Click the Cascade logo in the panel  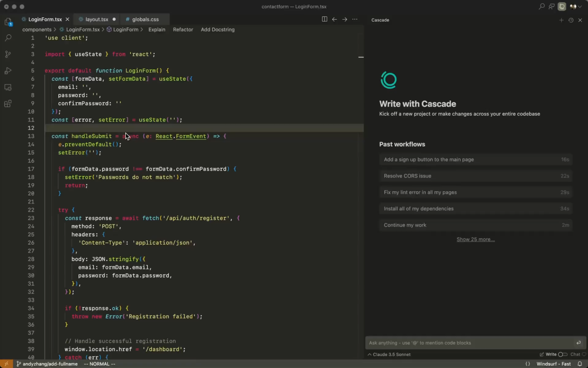(389, 80)
